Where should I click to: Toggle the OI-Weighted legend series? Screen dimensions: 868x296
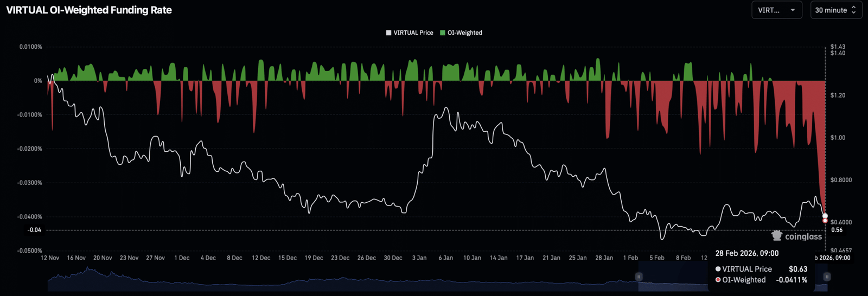click(464, 33)
